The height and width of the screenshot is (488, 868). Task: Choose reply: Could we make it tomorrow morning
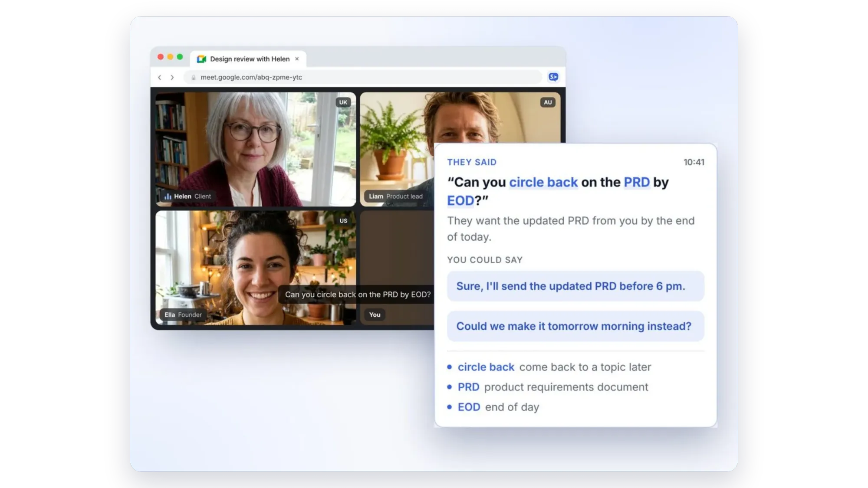click(575, 326)
